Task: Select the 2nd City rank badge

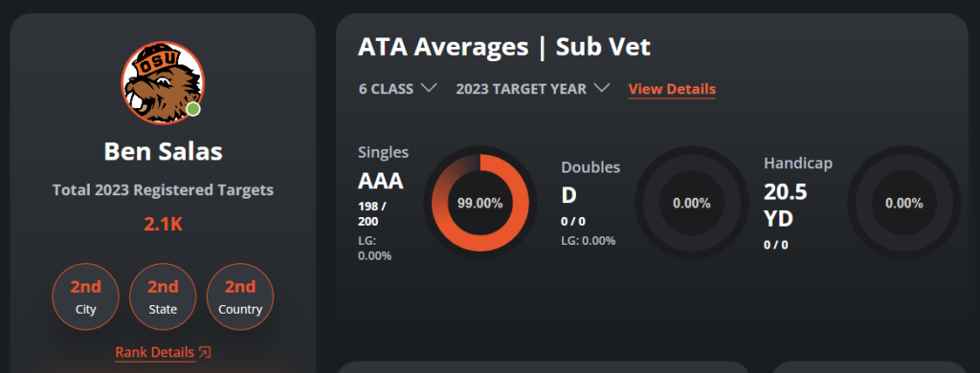Action: click(x=85, y=296)
